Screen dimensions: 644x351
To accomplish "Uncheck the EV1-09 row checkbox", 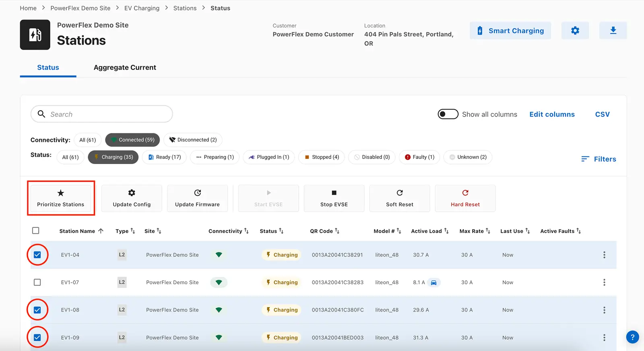I will [x=37, y=338].
